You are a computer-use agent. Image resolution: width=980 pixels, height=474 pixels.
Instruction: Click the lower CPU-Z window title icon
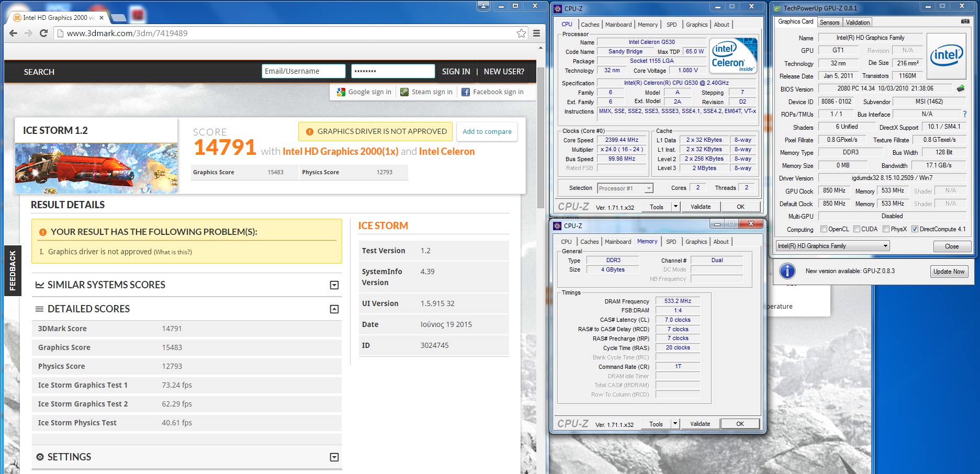click(558, 225)
